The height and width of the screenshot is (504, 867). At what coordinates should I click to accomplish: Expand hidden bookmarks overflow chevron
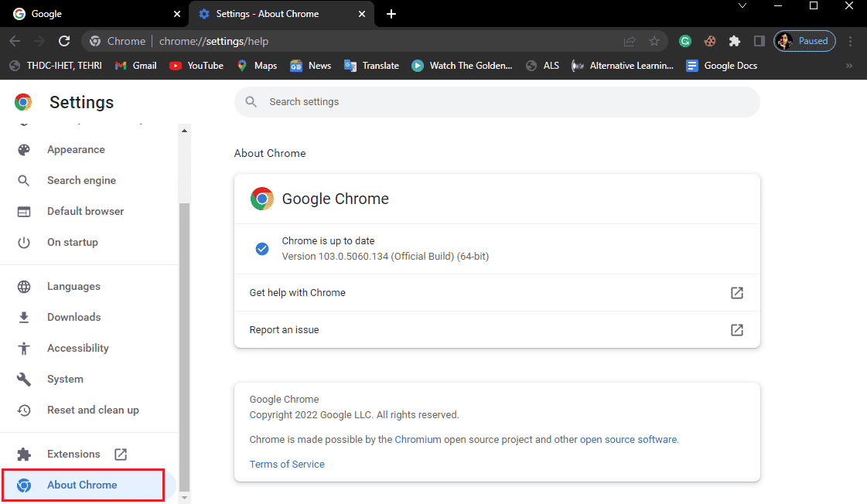point(849,66)
